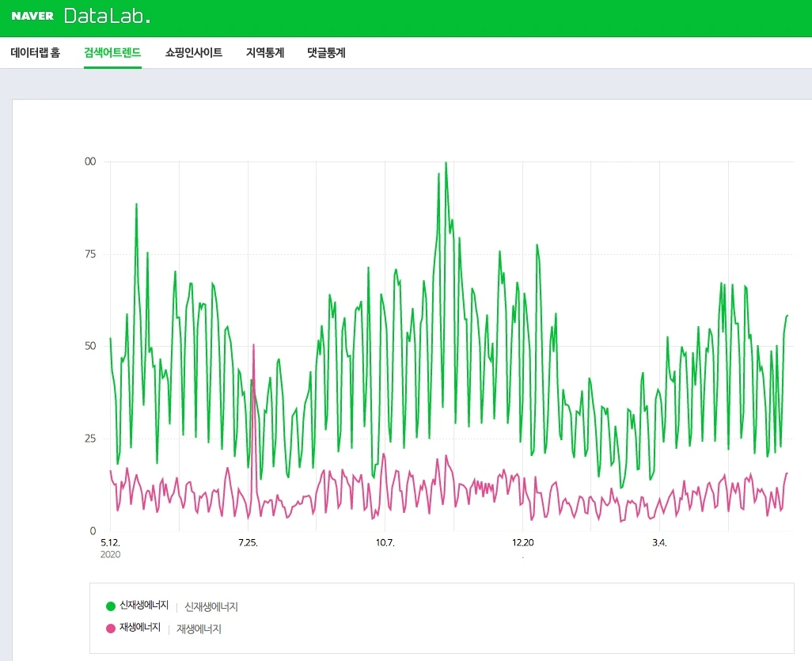Click the bold 재생에너지 legend label

(x=140, y=627)
